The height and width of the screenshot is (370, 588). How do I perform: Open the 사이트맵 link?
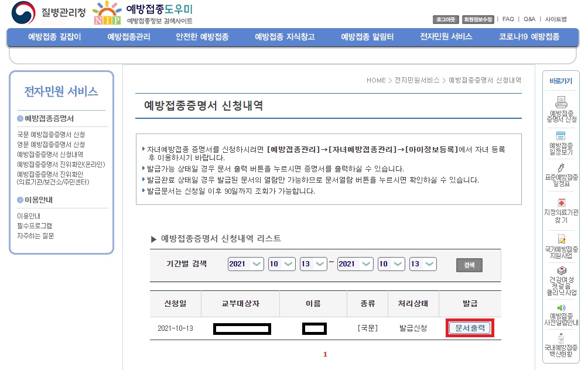coord(556,19)
